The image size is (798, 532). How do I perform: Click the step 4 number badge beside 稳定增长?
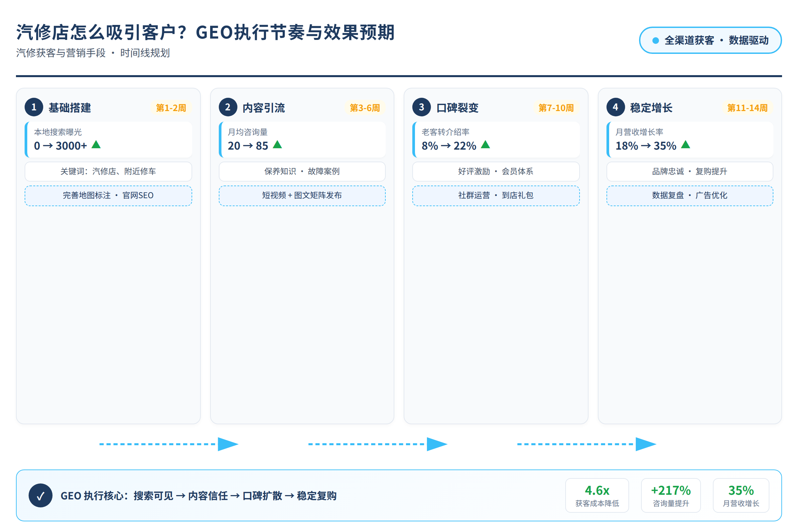(615, 107)
